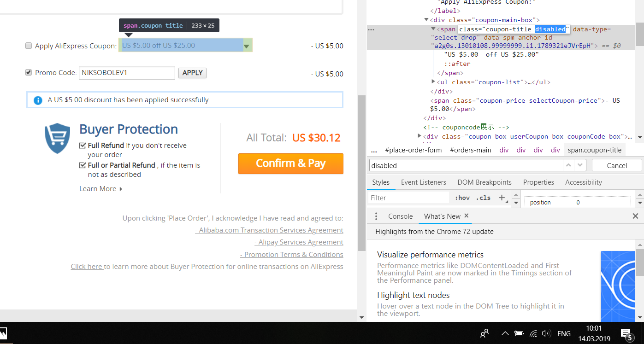Viewport: 644px width, 344px height.
Task: Open the Alipay Services Agreement link
Action: tap(299, 242)
